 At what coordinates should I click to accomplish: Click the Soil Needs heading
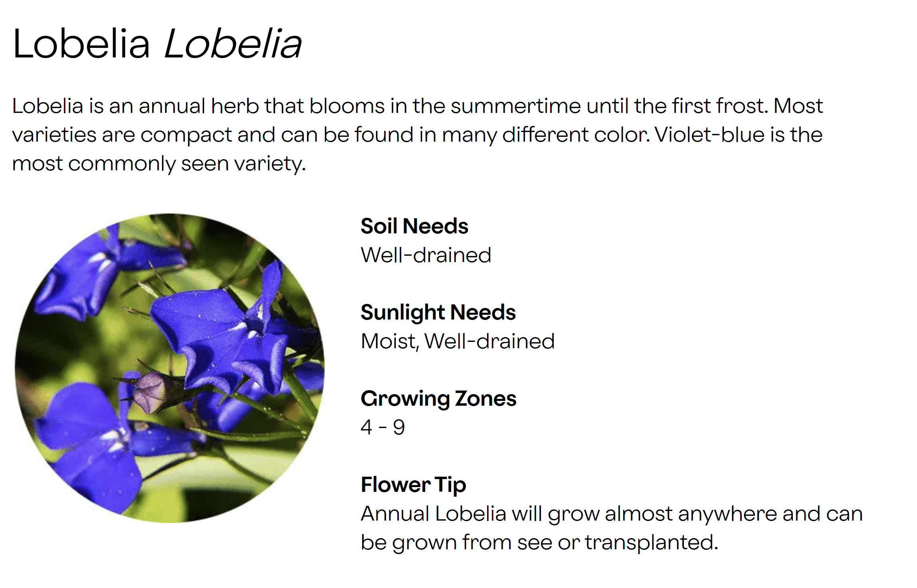(414, 226)
